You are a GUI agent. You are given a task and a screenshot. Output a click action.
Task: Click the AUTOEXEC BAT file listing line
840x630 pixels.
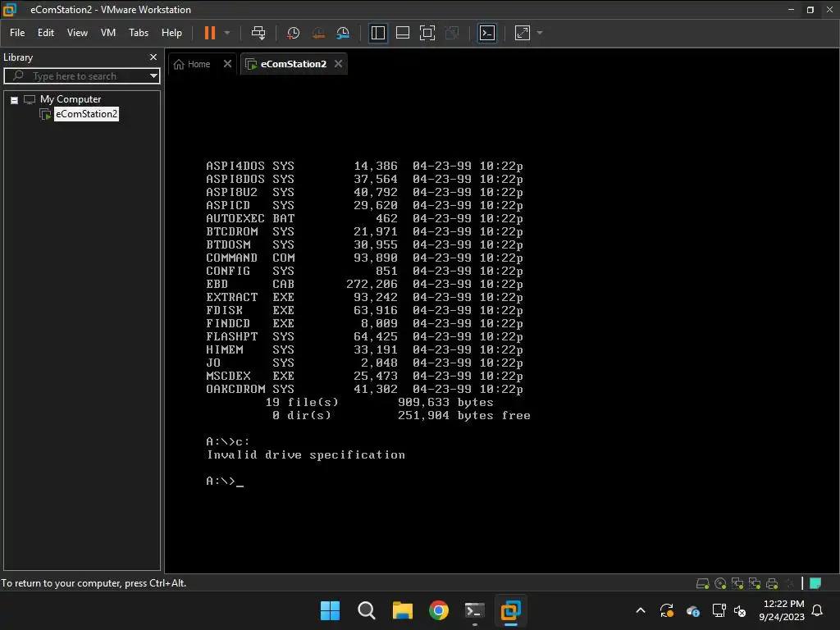pos(364,218)
